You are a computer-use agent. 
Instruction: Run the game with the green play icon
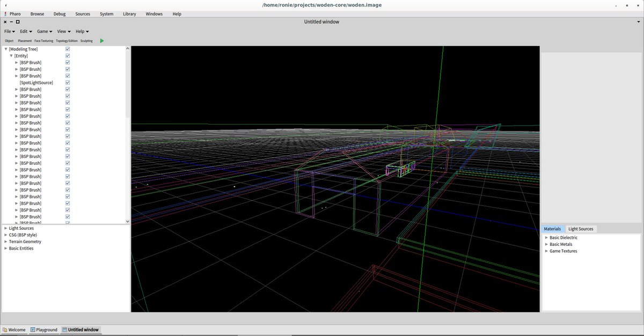[x=102, y=41]
